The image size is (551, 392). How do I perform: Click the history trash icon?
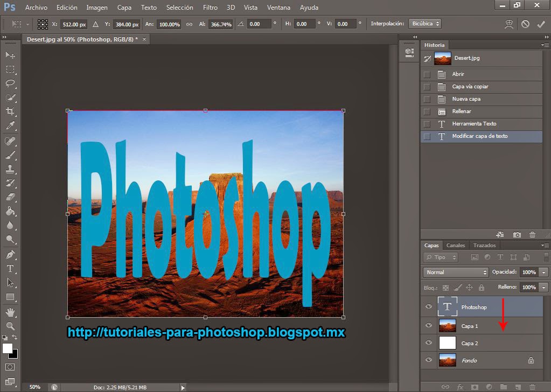[x=532, y=235]
